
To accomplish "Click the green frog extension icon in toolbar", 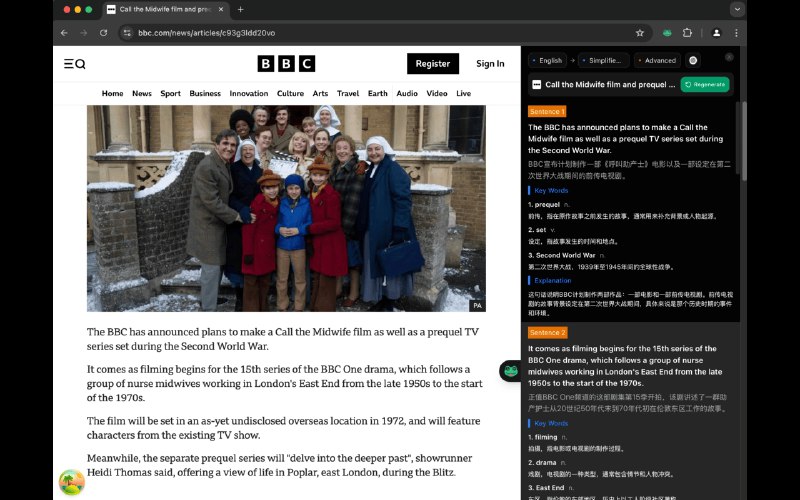I will click(666, 33).
